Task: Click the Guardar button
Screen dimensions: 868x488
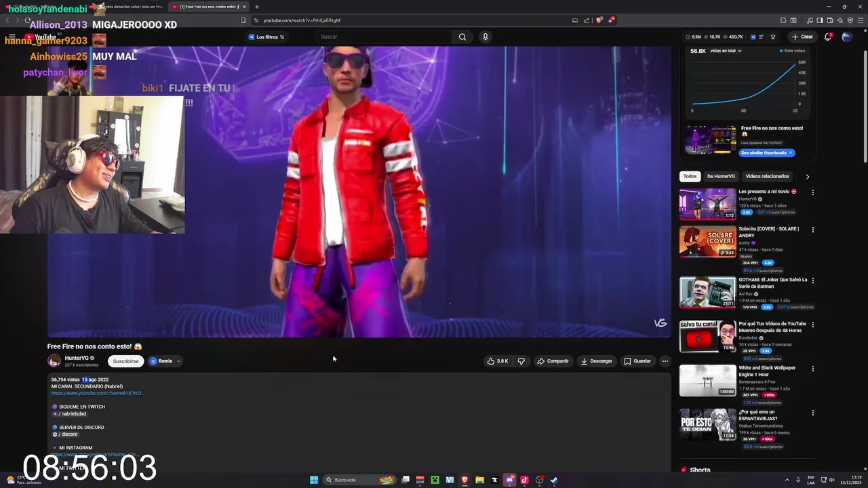Action: pyautogui.click(x=637, y=361)
